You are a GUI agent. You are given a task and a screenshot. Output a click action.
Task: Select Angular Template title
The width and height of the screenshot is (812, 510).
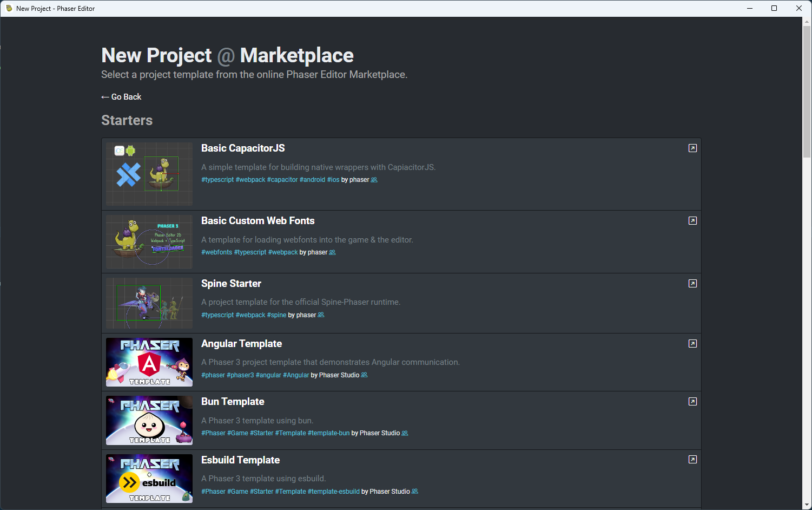(x=241, y=344)
